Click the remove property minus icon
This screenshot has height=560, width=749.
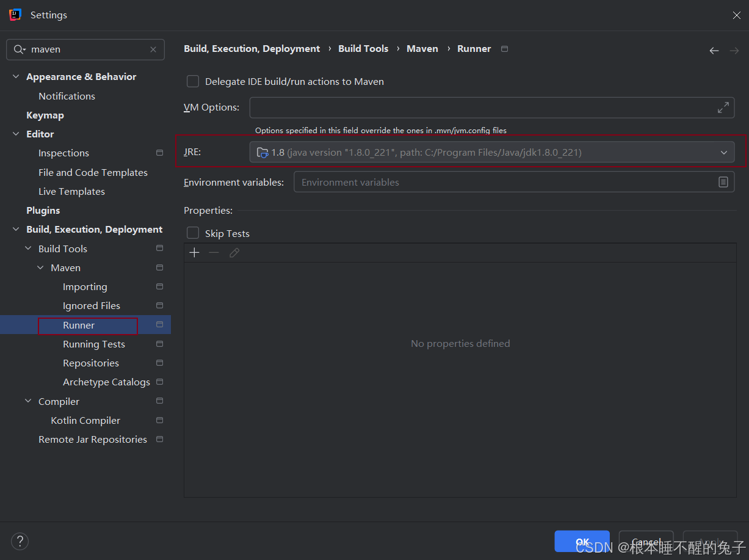tap(214, 252)
